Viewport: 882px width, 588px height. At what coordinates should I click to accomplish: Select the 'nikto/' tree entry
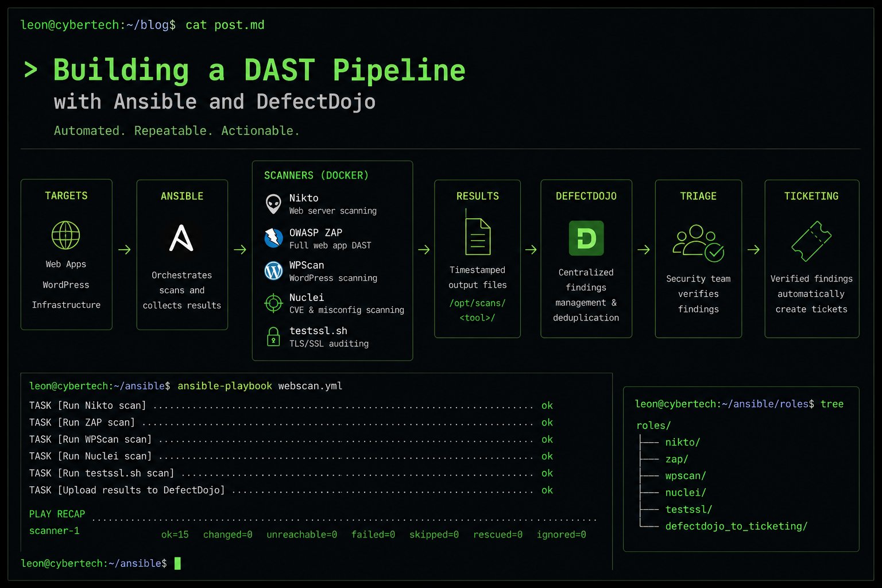pyautogui.click(x=683, y=442)
